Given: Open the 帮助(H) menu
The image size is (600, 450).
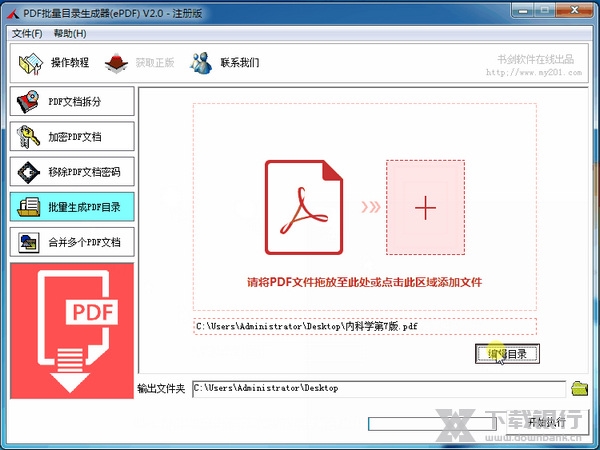Looking at the screenshot, I should click(70, 34).
